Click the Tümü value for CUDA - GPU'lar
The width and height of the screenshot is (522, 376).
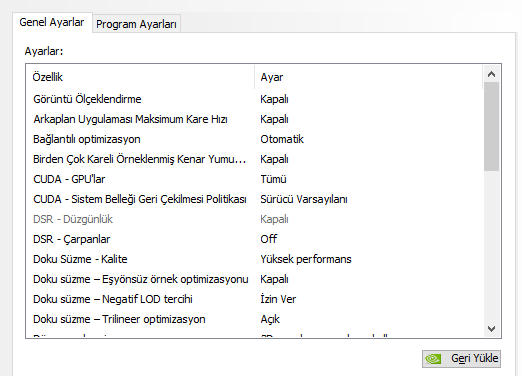tap(273, 179)
